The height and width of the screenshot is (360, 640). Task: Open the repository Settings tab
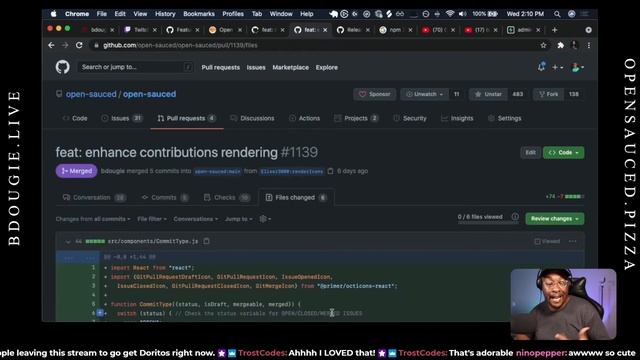click(x=504, y=118)
